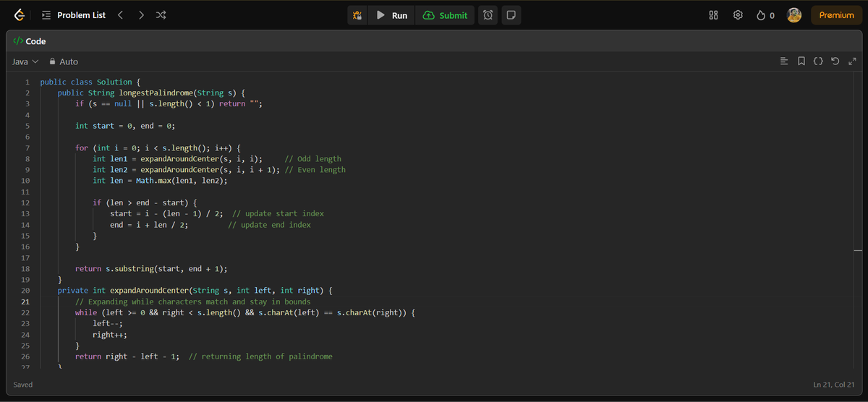Click the 'int start = 0, end = 0;' line
Image resolution: width=868 pixels, height=402 pixels.
click(x=125, y=126)
